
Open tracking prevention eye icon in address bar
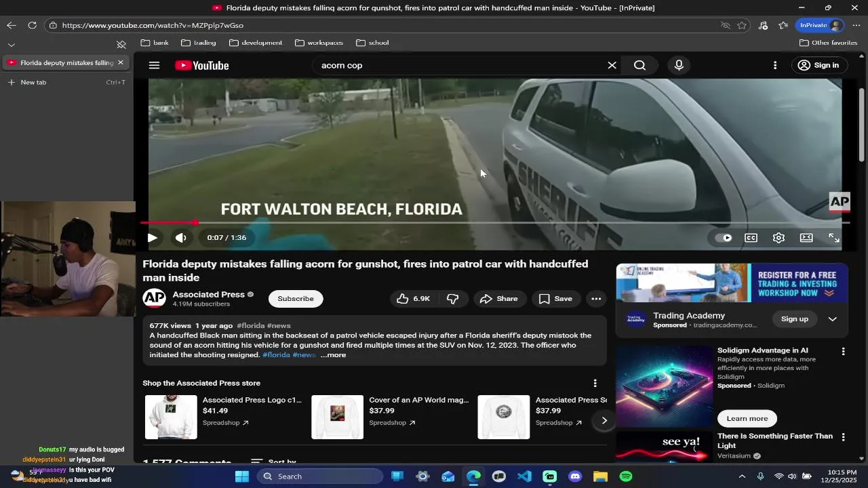[725, 25]
